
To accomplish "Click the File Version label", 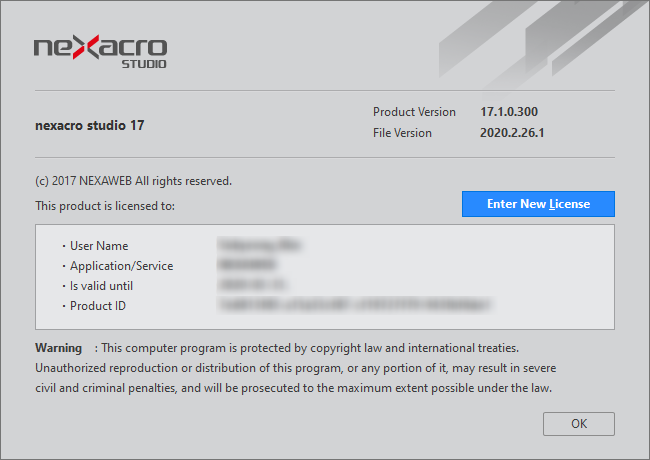I will tap(402, 133).
